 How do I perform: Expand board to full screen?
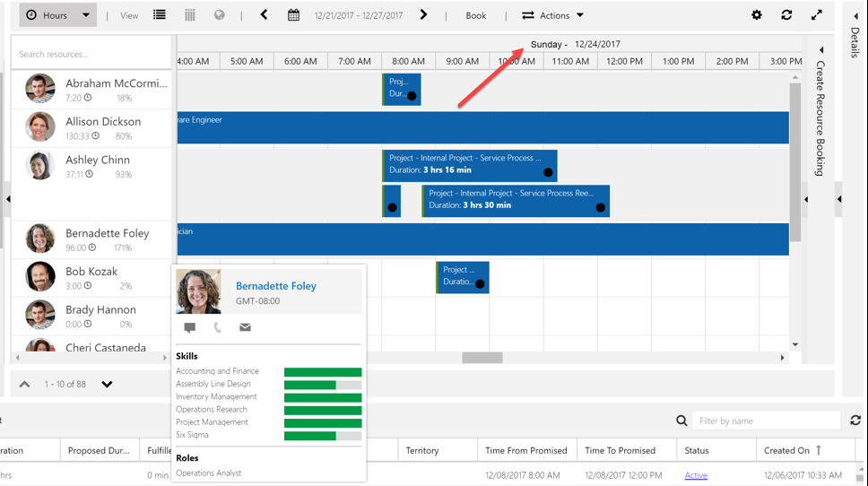(x=816, y=15)
